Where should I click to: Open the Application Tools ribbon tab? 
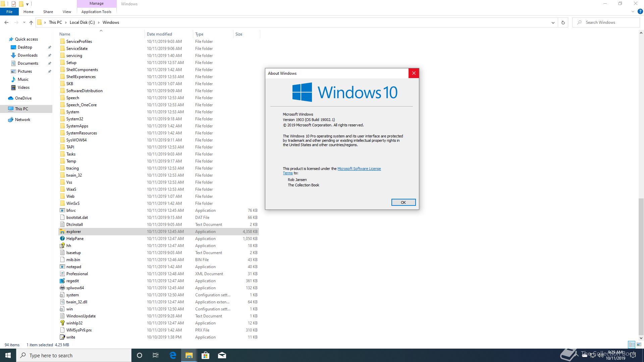[x=96, y=11]
